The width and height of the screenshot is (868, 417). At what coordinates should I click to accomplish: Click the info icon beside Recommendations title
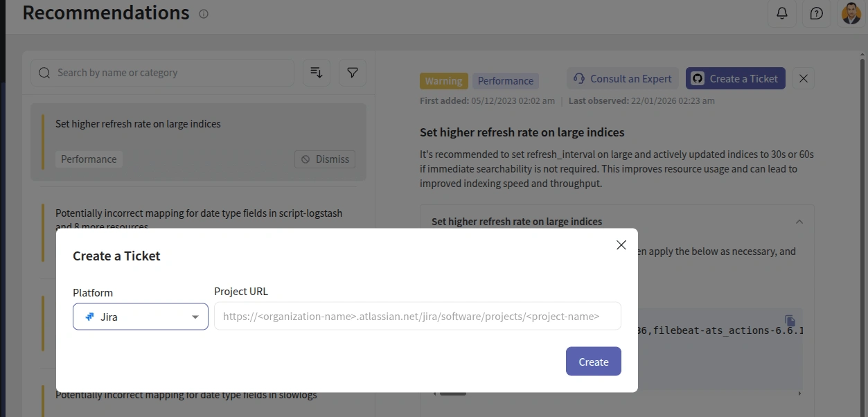(203, 13)
